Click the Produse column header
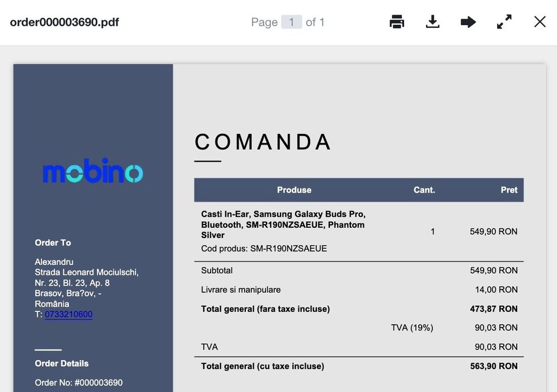The width and height of the screenshot is (557, 392). click(294, 190)
